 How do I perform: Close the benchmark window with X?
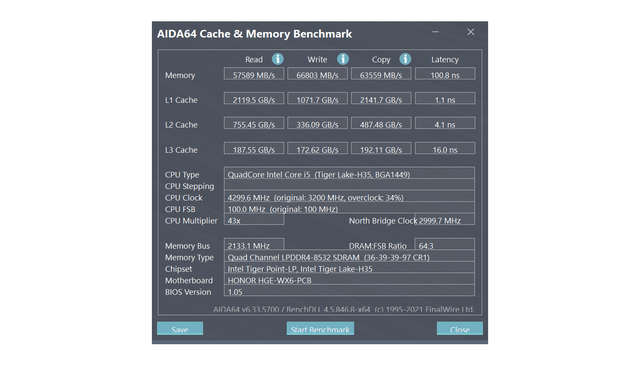coord(471,32)
